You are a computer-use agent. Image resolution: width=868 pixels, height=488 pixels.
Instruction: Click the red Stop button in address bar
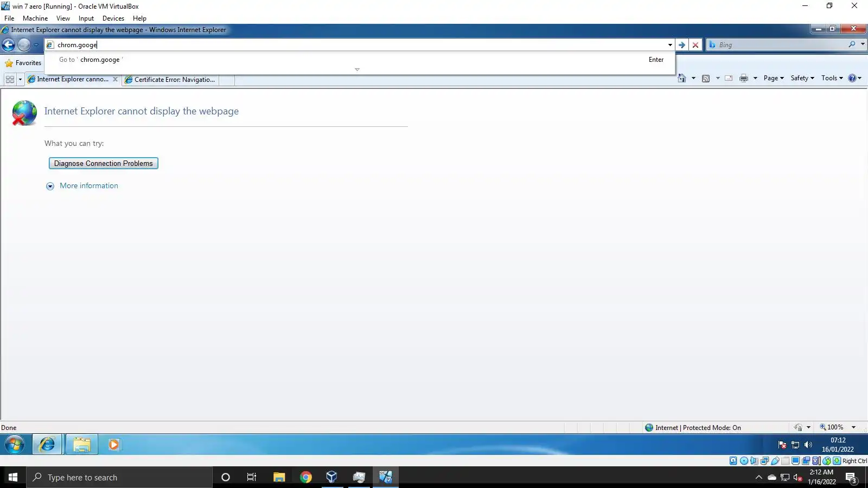695,45
